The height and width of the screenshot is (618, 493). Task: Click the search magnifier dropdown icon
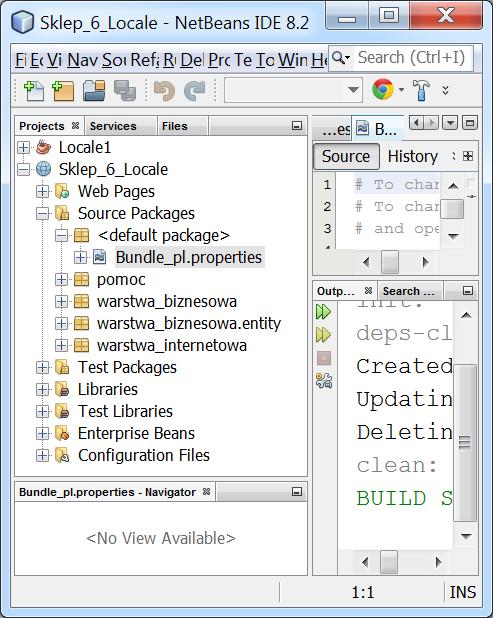[340, 58]
